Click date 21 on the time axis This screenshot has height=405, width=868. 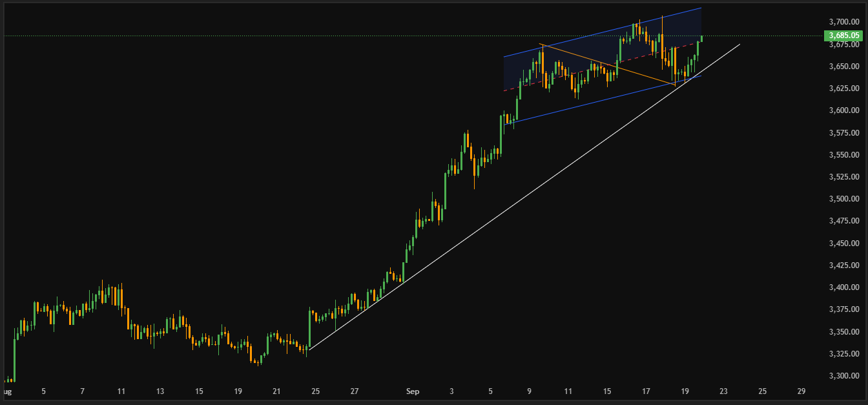pos(276,391)
